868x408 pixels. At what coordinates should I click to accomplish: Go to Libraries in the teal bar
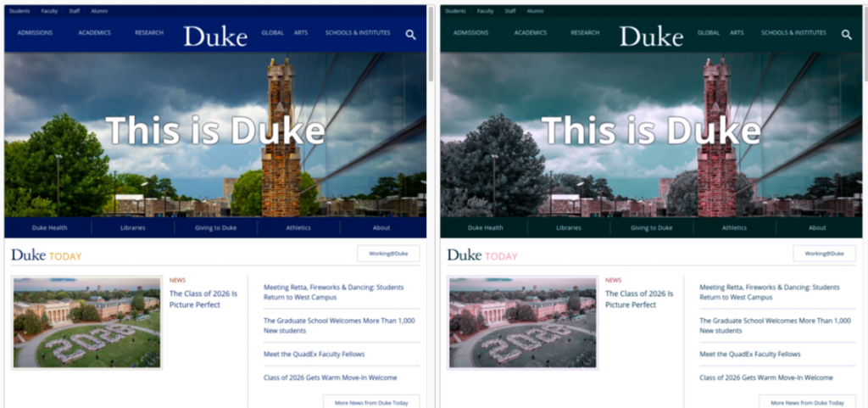[x=569, y=227]
